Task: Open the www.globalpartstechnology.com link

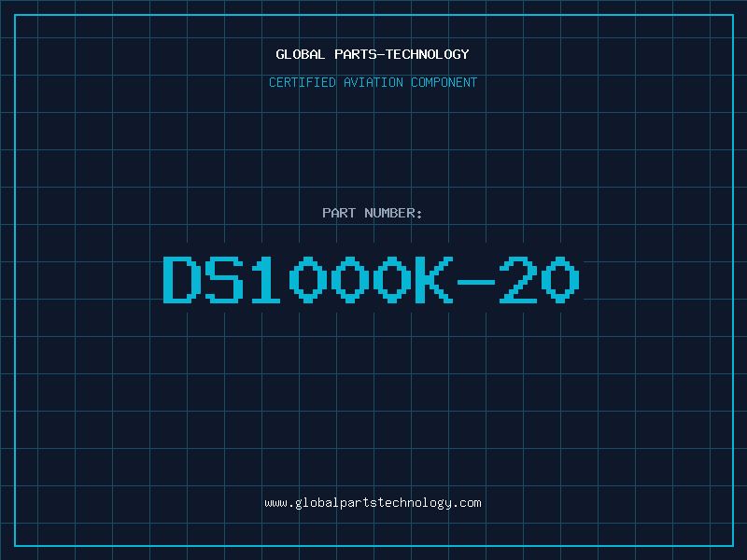Action: (x=373, y=503)
